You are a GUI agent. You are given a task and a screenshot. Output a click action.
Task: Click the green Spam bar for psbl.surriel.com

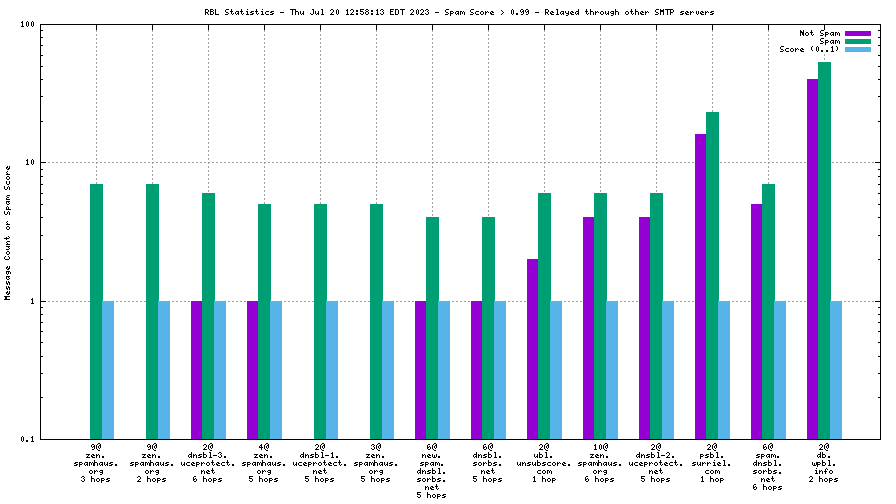(x=712, y=275)
